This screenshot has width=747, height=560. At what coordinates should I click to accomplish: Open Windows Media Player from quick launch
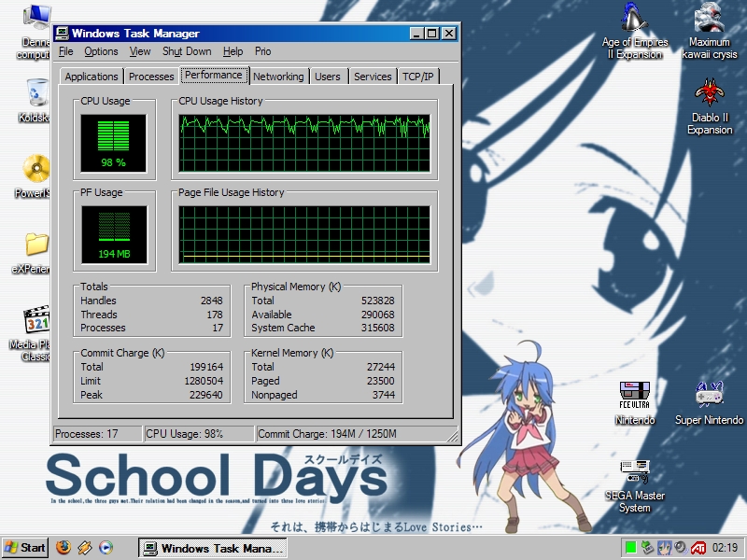[106, 548]
